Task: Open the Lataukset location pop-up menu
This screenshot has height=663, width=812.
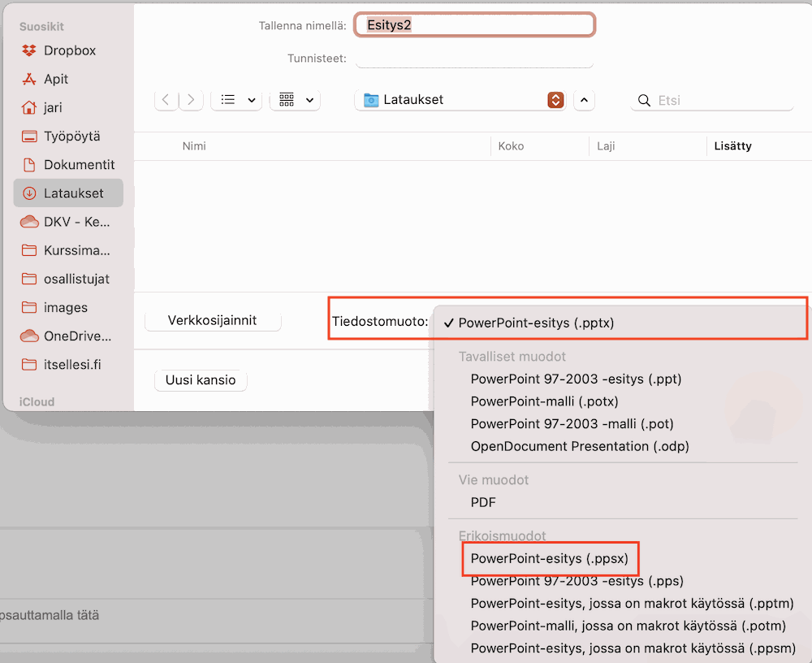Action: pos(460,99)
